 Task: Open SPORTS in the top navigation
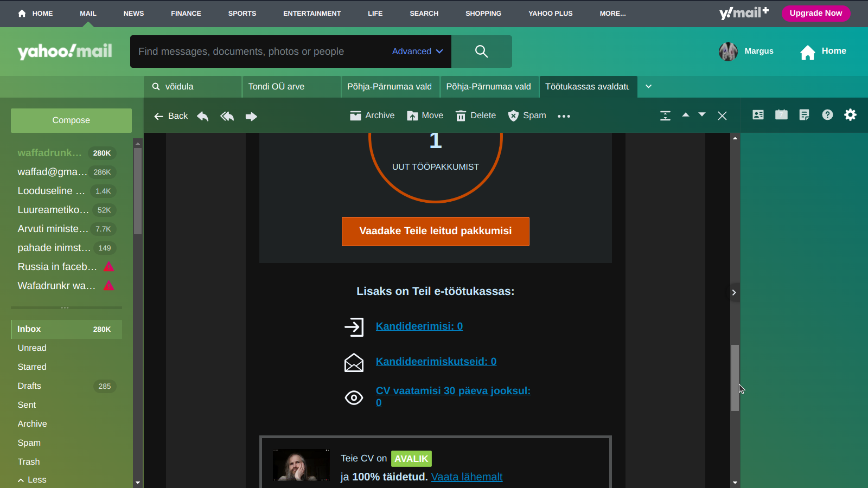click(242, 14)
